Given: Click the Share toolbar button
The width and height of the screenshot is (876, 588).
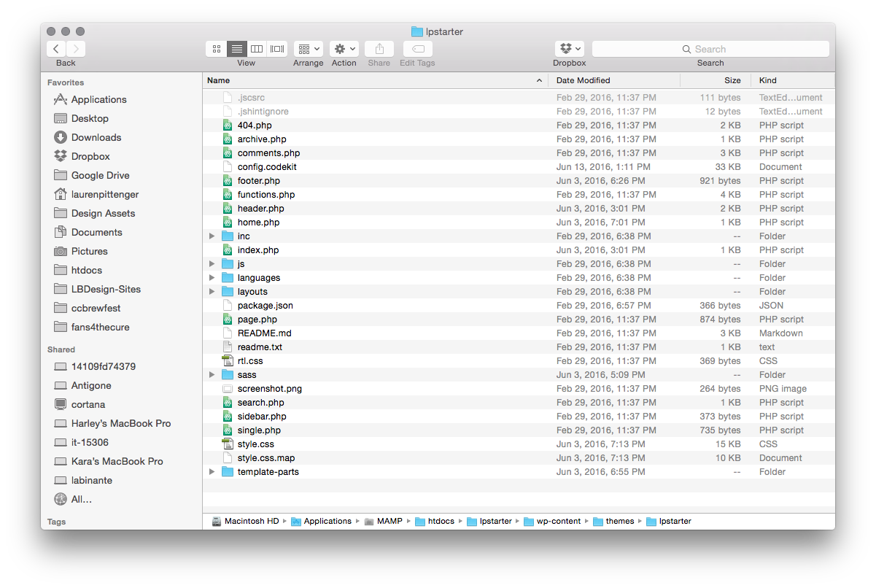Looking at the screenshot, I should coord(379,49).
